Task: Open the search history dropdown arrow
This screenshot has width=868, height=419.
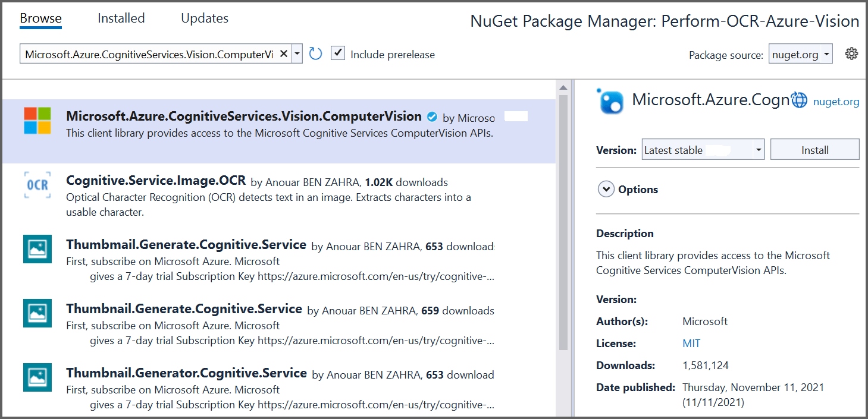Action: point(297,53)
